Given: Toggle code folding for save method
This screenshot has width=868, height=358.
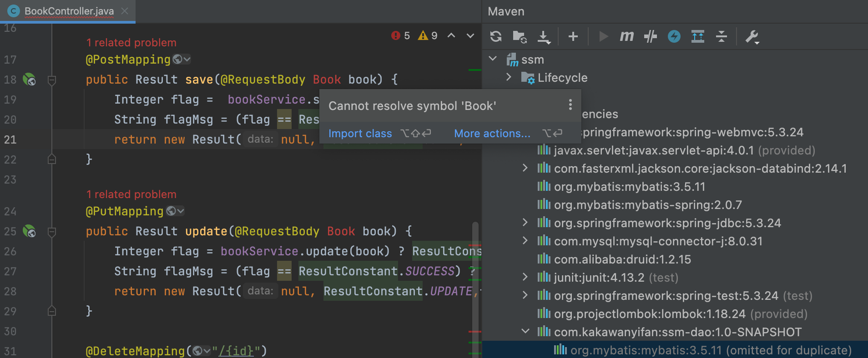Looking at the screenshot, I should (x=52, y=80).
